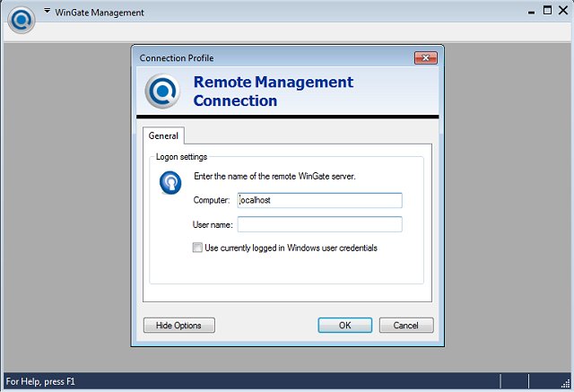Close the WinGate Management window
Viewport: 574px width, 392px height.
[564, 12]
